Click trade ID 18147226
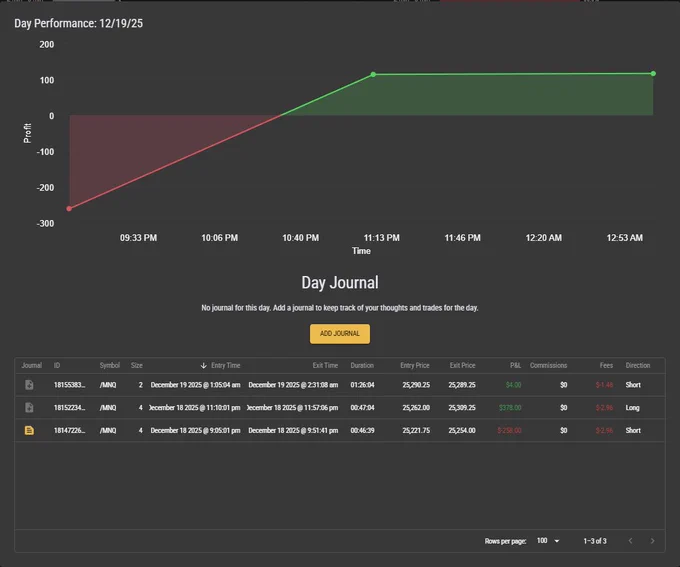 tap(69, 430)
